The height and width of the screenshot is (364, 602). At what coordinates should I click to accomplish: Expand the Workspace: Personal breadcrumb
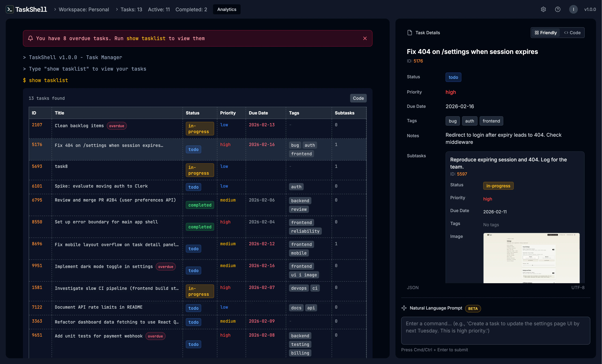84,9
